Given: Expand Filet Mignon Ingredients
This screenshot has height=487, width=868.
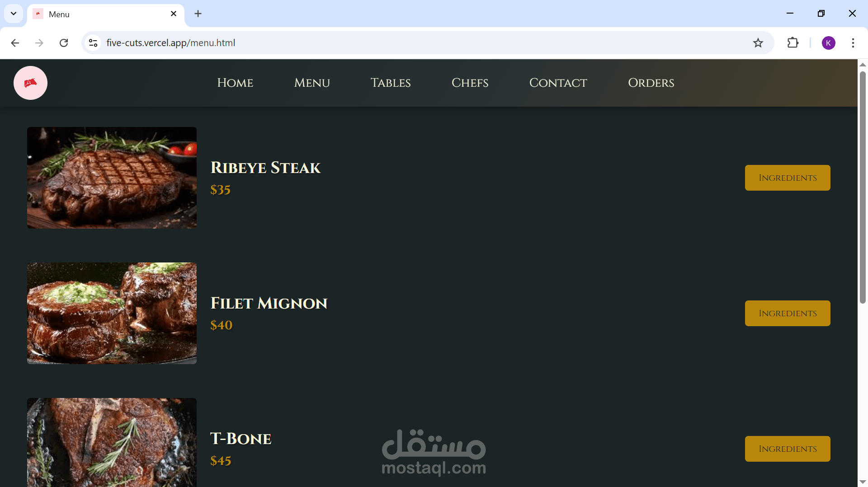Looking at the screenshot, I should coord(788,313).
